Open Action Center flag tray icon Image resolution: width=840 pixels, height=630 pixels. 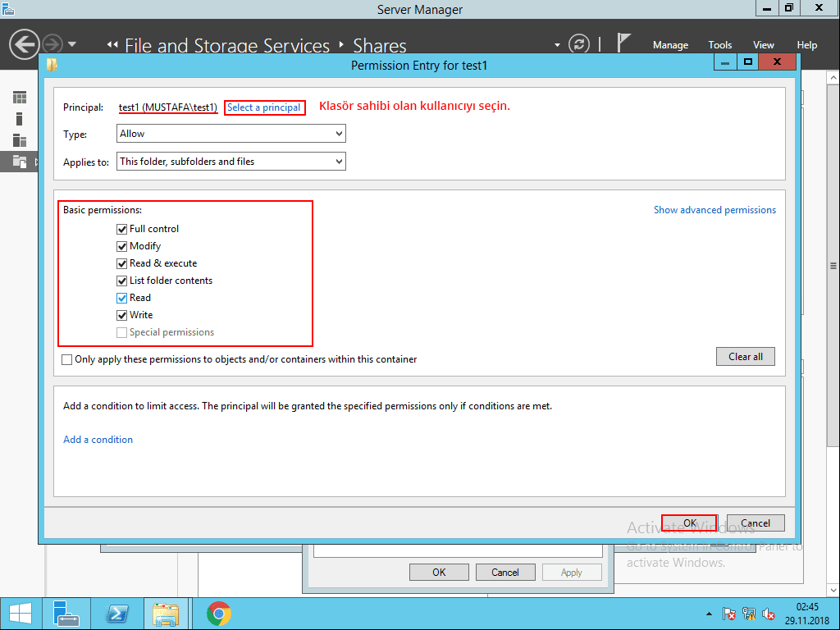728,614
